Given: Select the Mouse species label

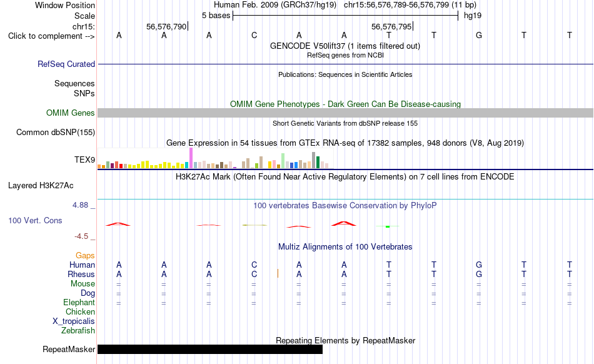Looking at the screenshot, I should pyautogui.click(x=83, y=284).
